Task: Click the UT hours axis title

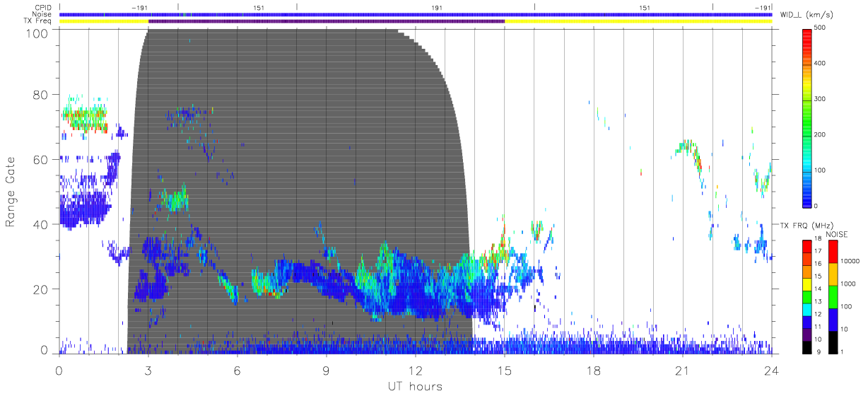Action: 414,387
